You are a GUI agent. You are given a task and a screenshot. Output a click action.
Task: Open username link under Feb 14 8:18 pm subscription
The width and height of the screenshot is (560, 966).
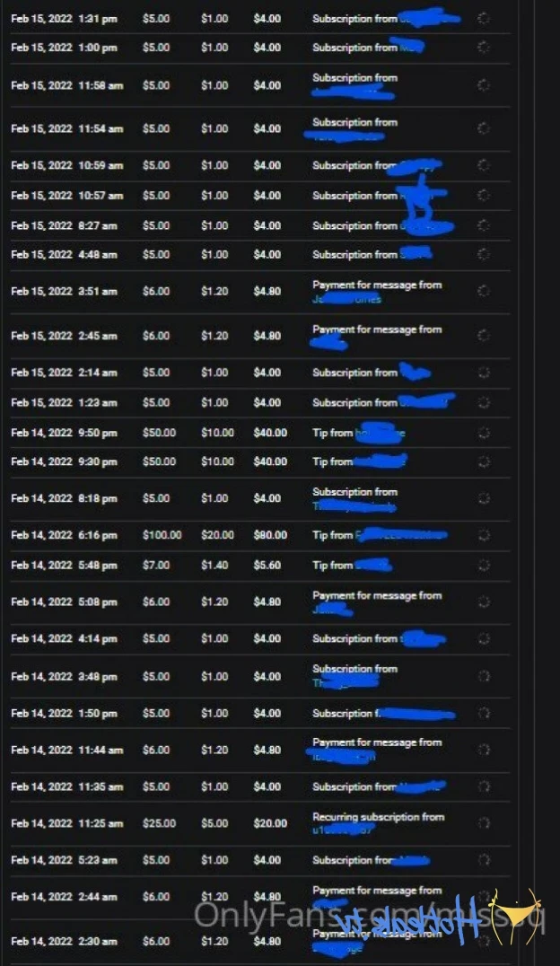354,505
